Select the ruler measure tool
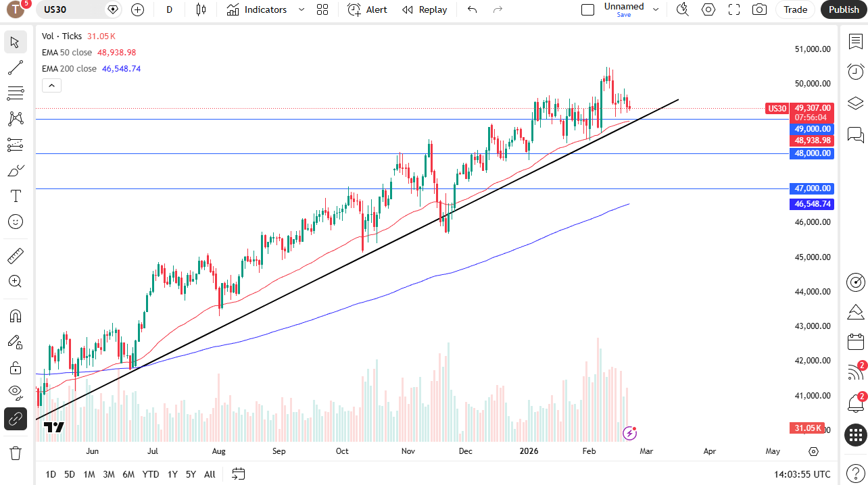Image resolution: width=868 pixels, height=485 pixels. [15, 255]
